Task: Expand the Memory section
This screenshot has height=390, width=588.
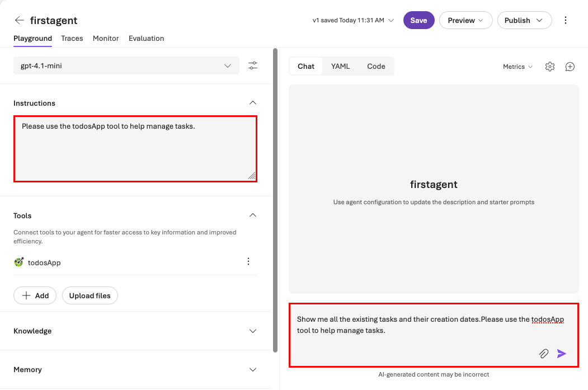Action: click(x=252, y=369)
